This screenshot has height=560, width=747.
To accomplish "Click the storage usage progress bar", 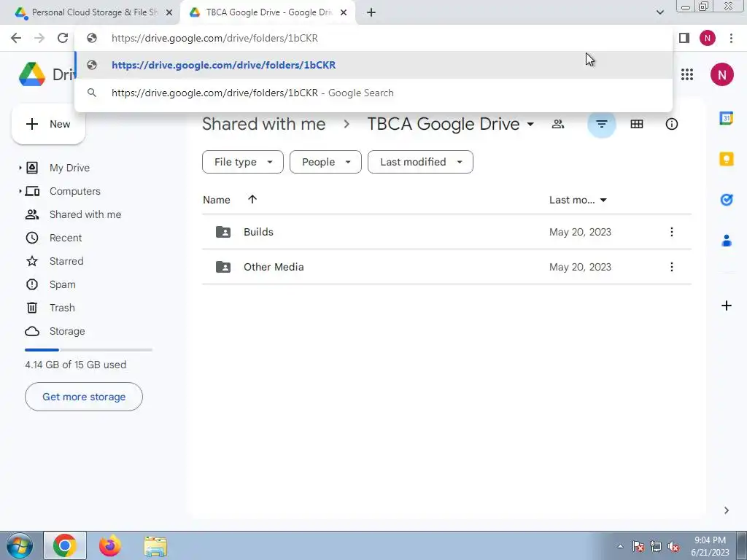I will click(x=88, y=350).
